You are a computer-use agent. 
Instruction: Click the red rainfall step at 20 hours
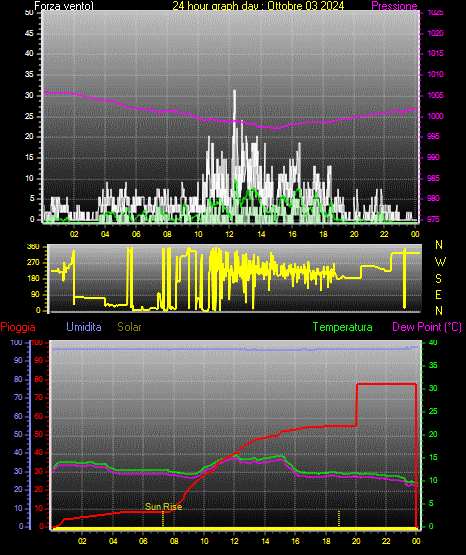click(357, 405)
